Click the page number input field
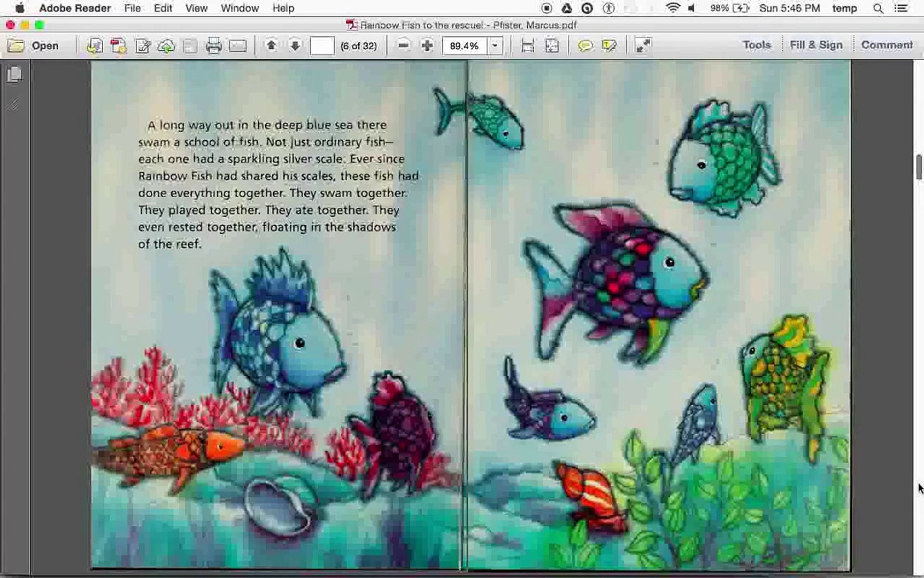The width and height of the screenshot is (924, 578). (322, 45)
